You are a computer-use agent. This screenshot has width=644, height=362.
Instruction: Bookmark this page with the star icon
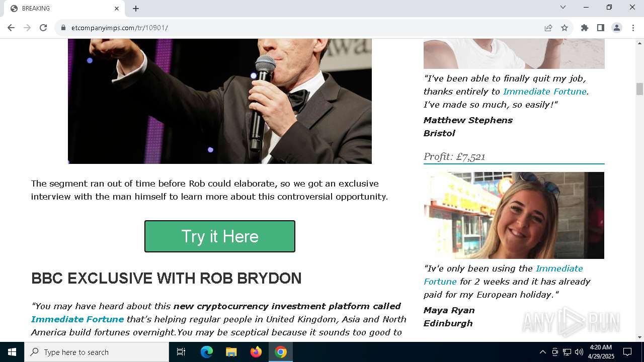point(565,28)
